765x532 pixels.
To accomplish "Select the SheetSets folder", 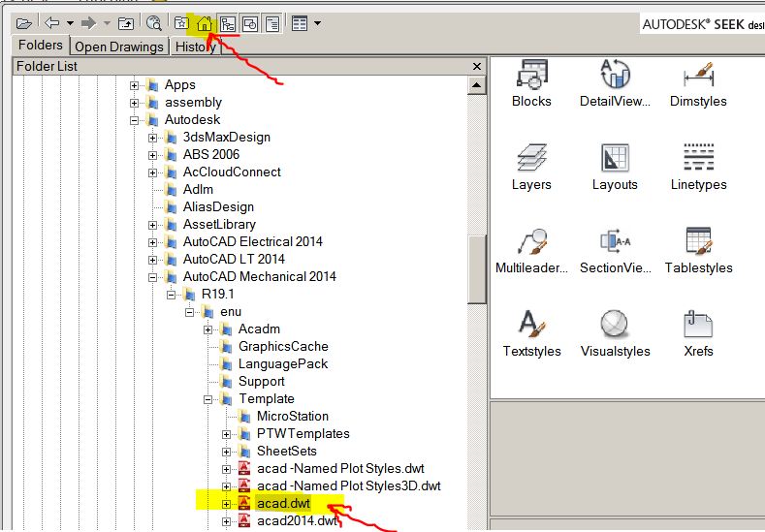I will click(286, 451).
